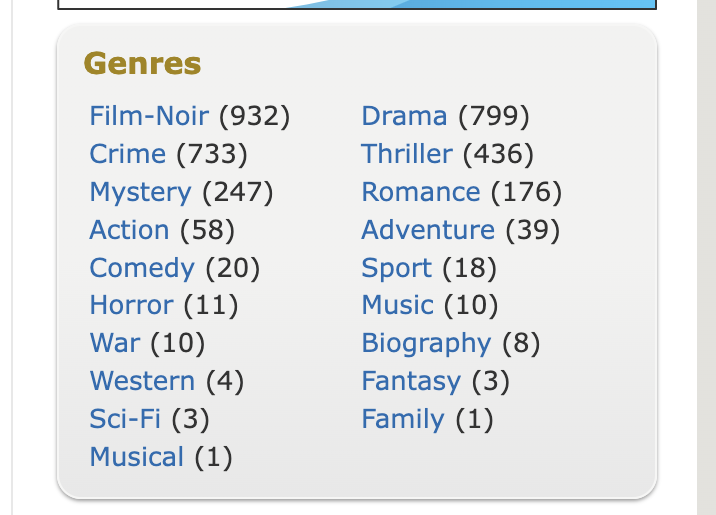716x515 pixels.
Task: Go to the Fantasy genre
Action: [411, 381]
